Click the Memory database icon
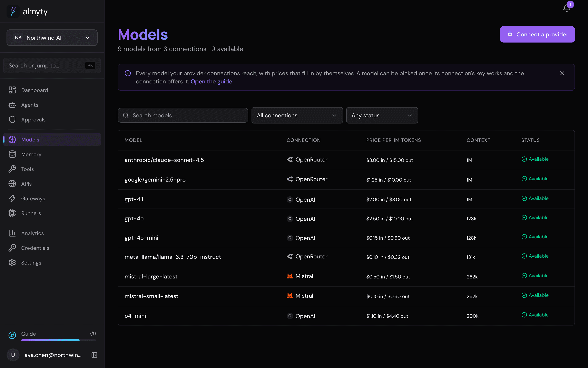 [x=12, y=154]
